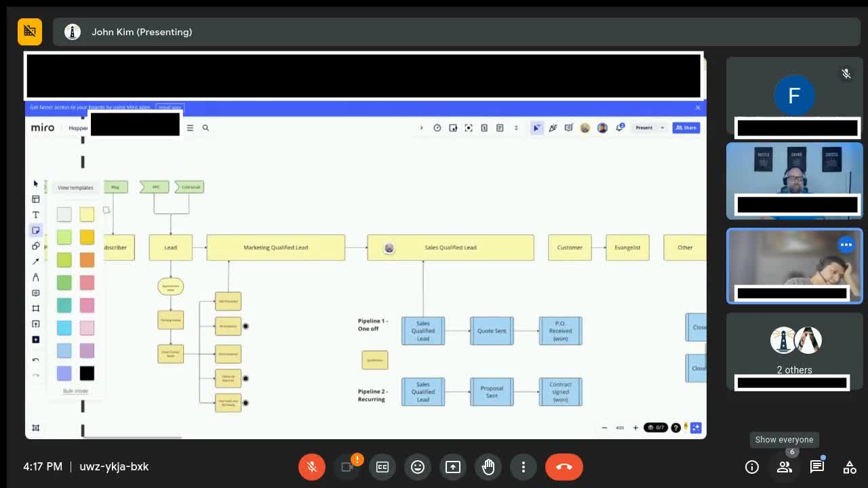Zoom out the Miro board

[604, 428]
